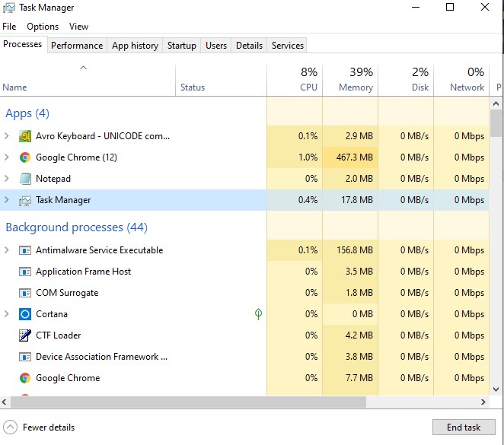Click the Apps (4) group heading
The image size is (504, 445).
coord(27,113)
